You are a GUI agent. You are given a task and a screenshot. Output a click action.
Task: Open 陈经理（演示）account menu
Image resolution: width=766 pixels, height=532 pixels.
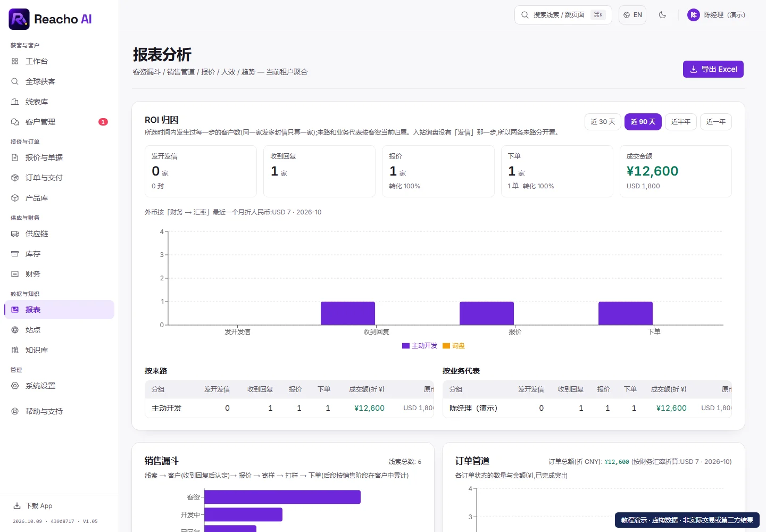(x=717, y=15)
